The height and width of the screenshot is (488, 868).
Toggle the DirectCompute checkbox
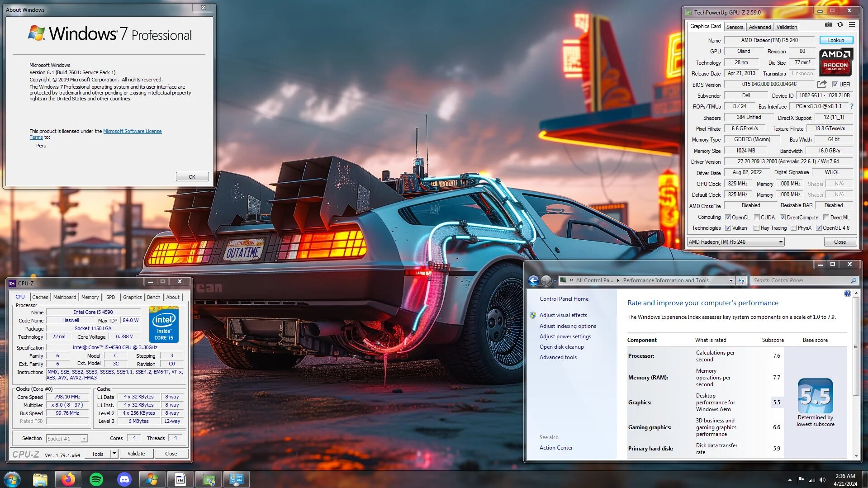[x=783, y=218]
